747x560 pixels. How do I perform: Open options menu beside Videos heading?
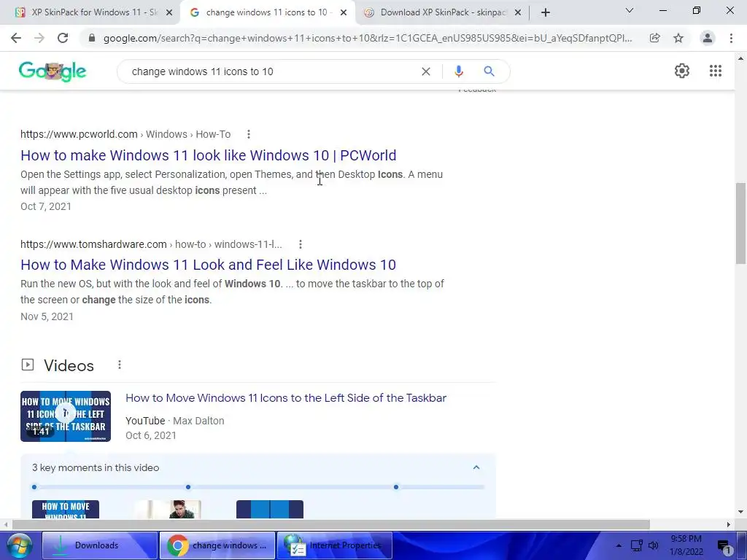click(x=120, y=365)
